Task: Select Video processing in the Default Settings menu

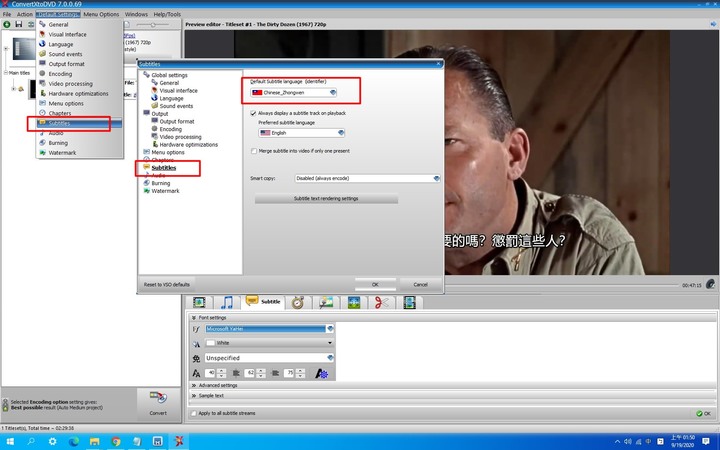Action: click(x=70, y=84)
